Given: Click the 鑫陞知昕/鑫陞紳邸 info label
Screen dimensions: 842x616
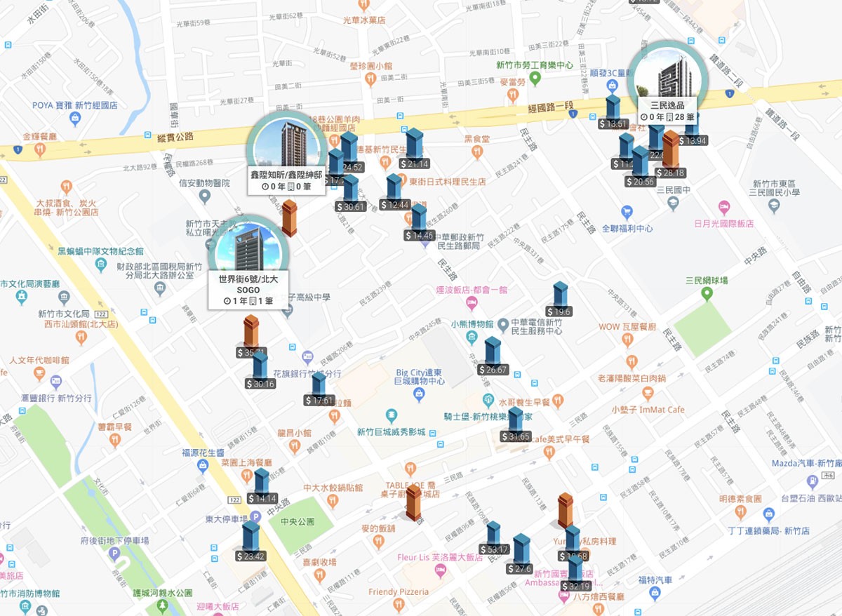Looking at the screenshot, I should point(286,181).
